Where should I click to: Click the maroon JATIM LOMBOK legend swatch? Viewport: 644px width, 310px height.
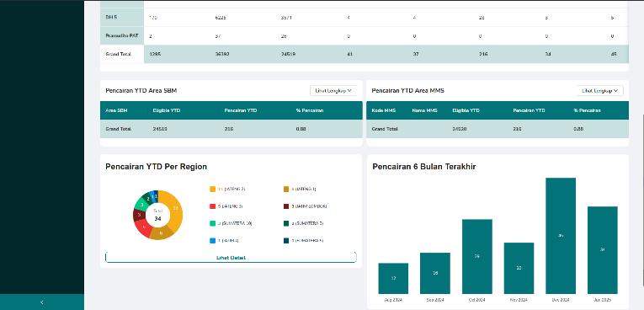(x=286, y=206)
